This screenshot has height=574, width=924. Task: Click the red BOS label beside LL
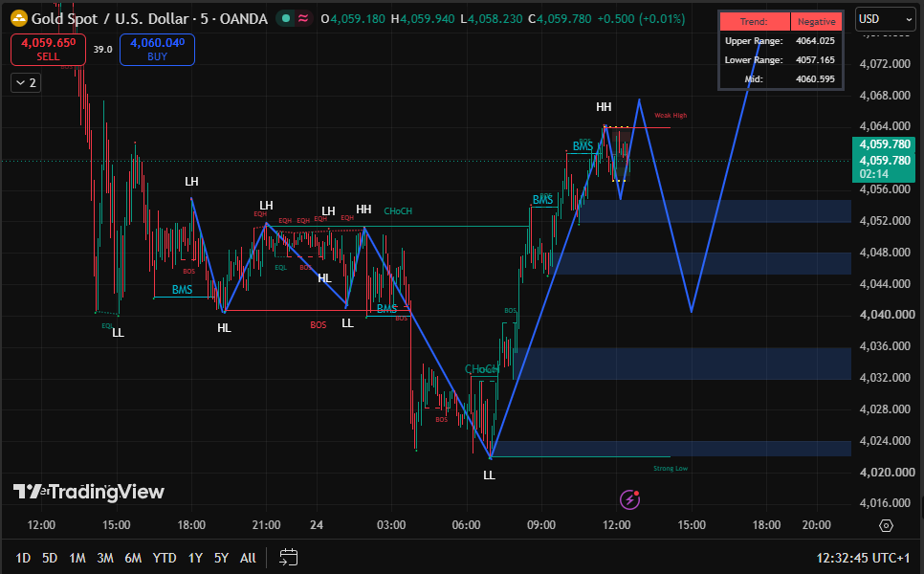(x=319, y=325)
